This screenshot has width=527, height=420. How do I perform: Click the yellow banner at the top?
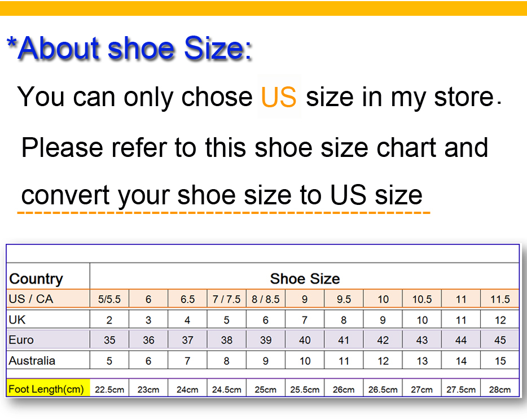(263, 8)
